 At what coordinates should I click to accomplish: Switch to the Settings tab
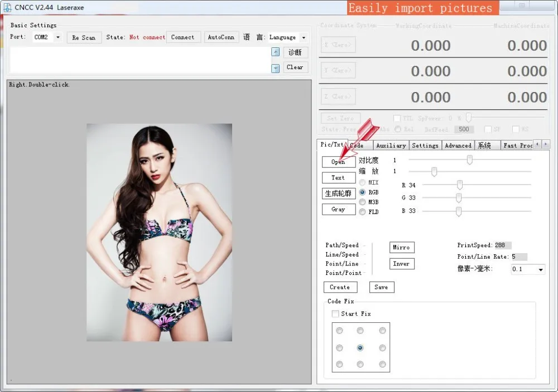(x=425, y=146)
